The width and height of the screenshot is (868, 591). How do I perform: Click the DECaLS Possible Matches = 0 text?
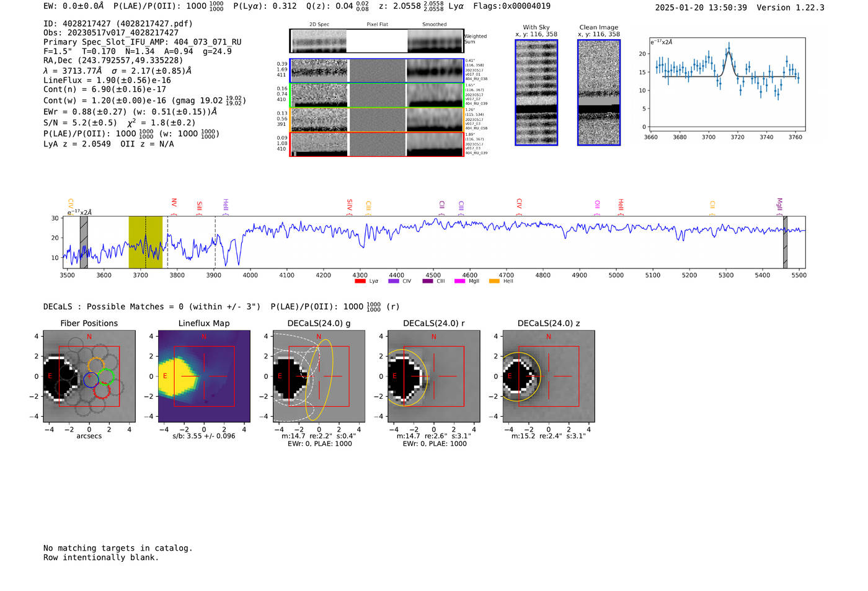pos(152,306)
